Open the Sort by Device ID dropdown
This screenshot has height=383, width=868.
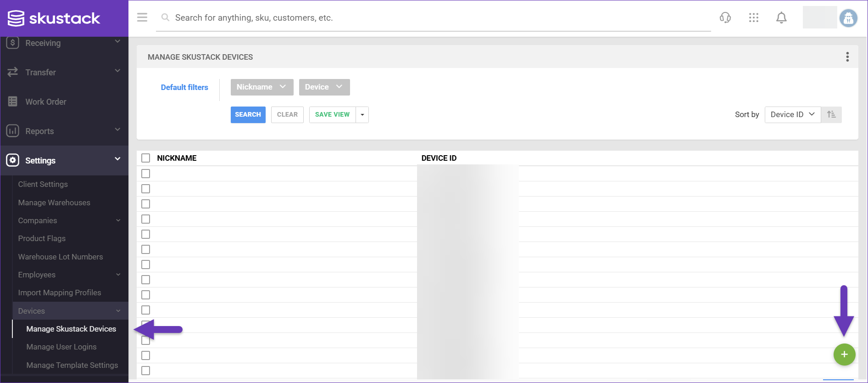(792, 114)
